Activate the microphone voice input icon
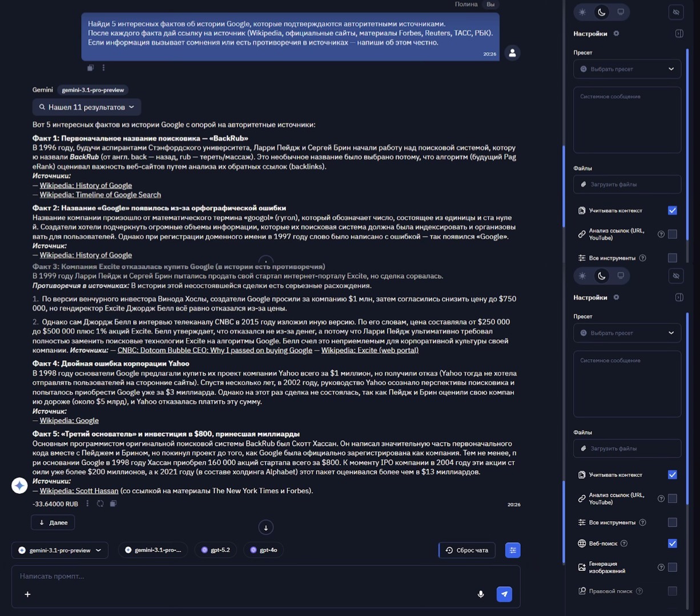This screenshot has height=616, width=700. coord(481,594)
